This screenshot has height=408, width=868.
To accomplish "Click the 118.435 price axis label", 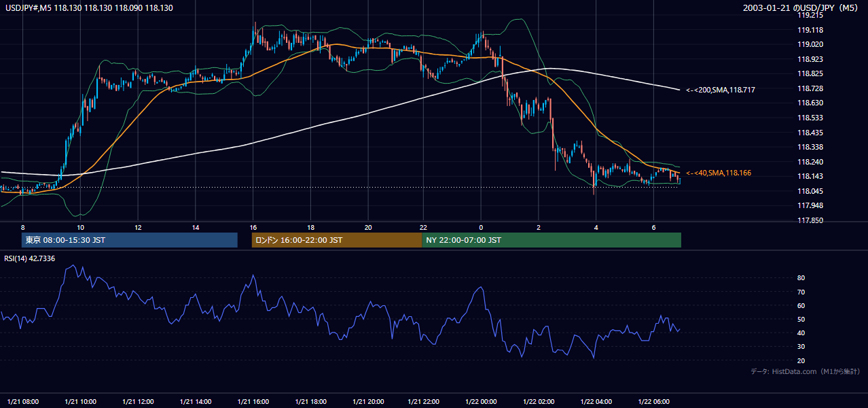I will 810,133.
